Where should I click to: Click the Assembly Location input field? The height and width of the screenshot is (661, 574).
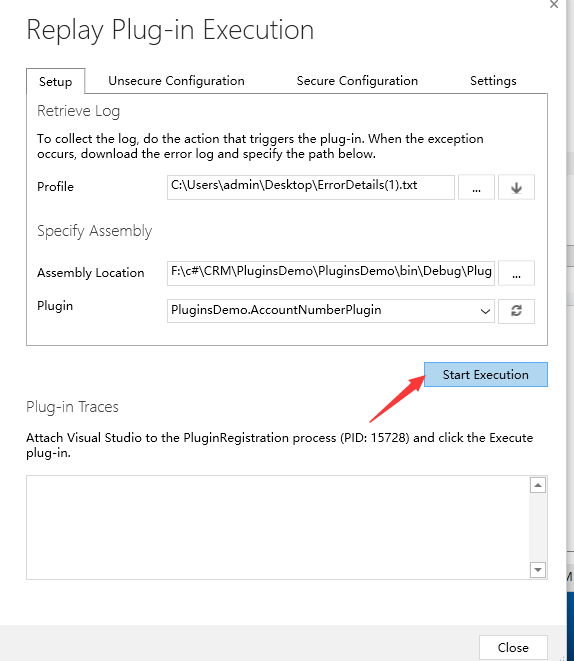click(x=331, y=273)
